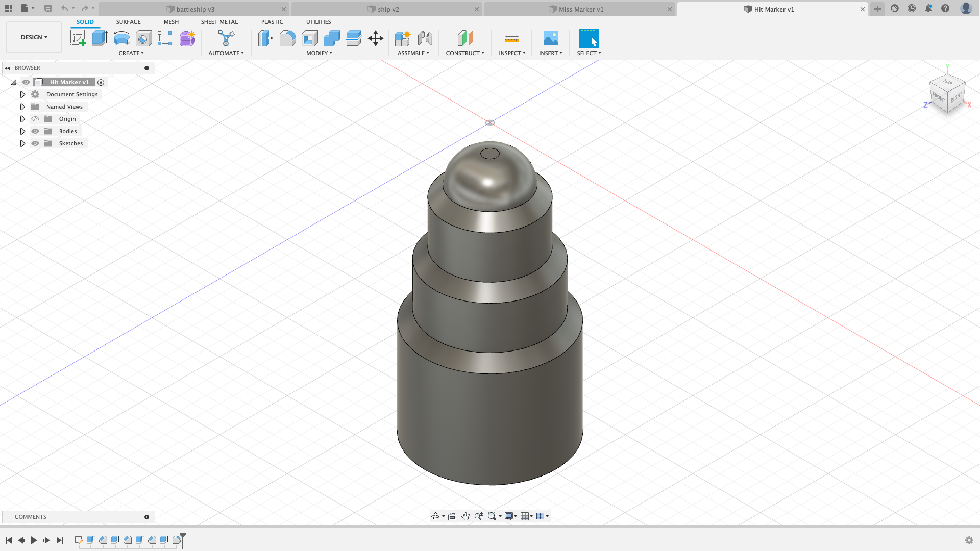Select the Extrude tool in Create
The image size is (980, 551).
[100, 38]
